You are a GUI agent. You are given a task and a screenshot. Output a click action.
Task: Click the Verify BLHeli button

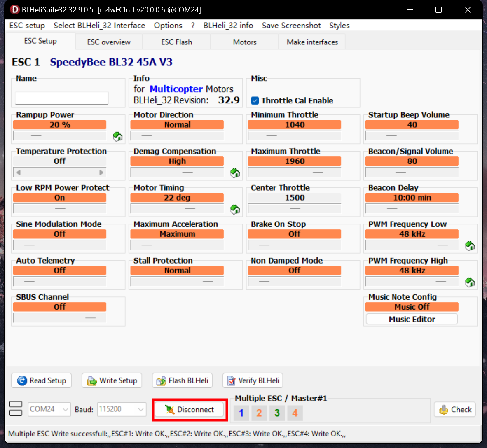253,380
